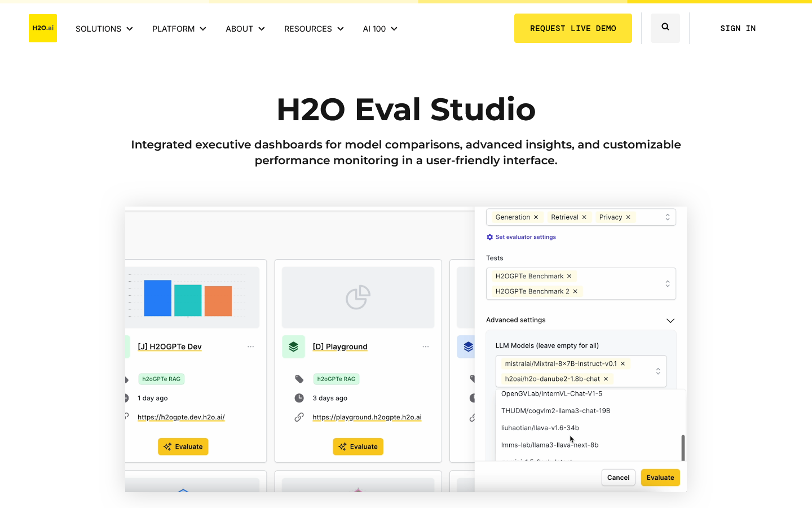Expand the About menu
The width and height of the screenshot is (812, 508).
245,29
